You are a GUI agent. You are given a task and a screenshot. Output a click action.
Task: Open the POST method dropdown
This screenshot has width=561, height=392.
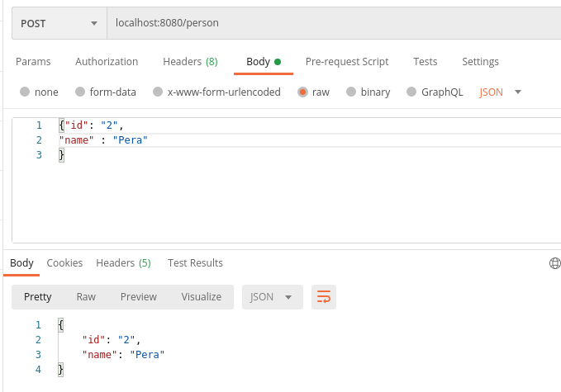point(59,23)
